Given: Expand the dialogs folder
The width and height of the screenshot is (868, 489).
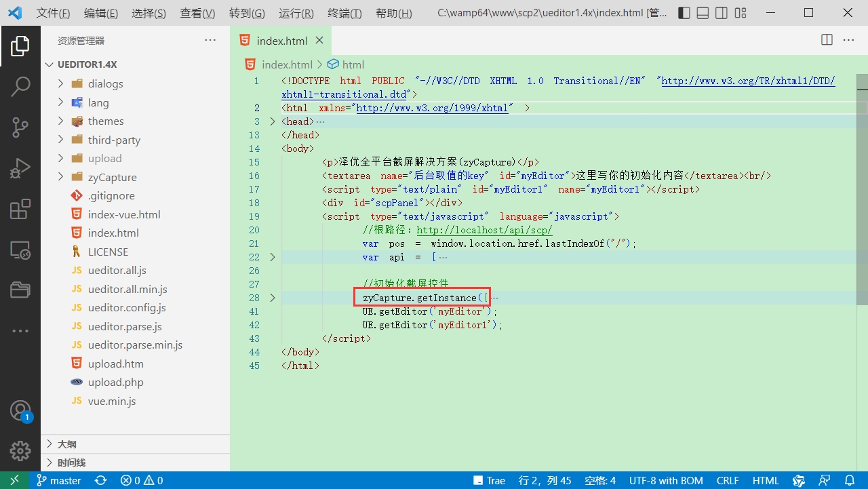Looking at the screenshot, I should coord(60,83).
